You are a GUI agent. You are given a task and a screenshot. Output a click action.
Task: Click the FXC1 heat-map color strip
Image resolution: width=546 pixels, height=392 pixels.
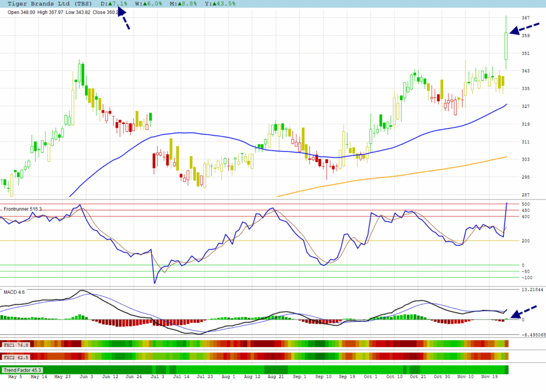267,343
